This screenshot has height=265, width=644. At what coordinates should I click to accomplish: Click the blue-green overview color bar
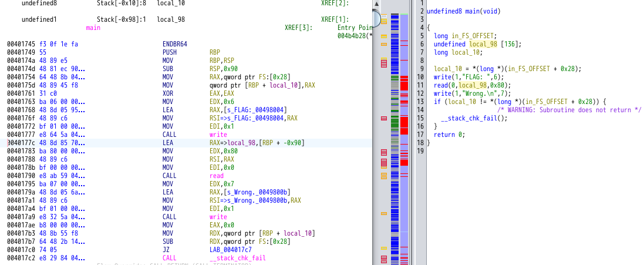(x=395, y=140)
